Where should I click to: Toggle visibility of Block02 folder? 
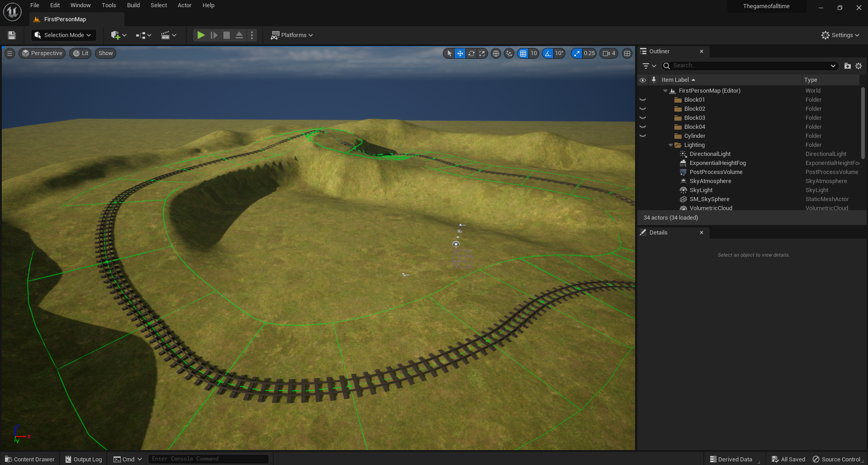(x=643, y=109)
